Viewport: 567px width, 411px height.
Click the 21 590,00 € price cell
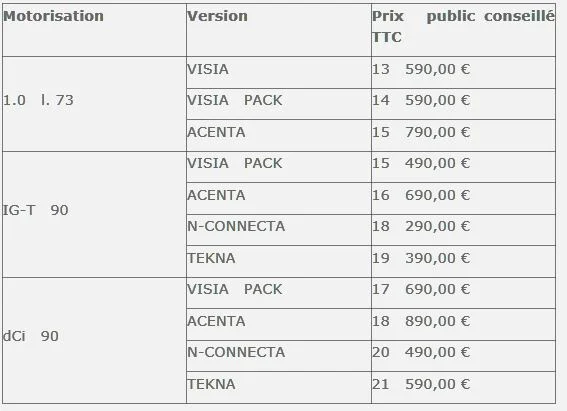tap(464, 388)
